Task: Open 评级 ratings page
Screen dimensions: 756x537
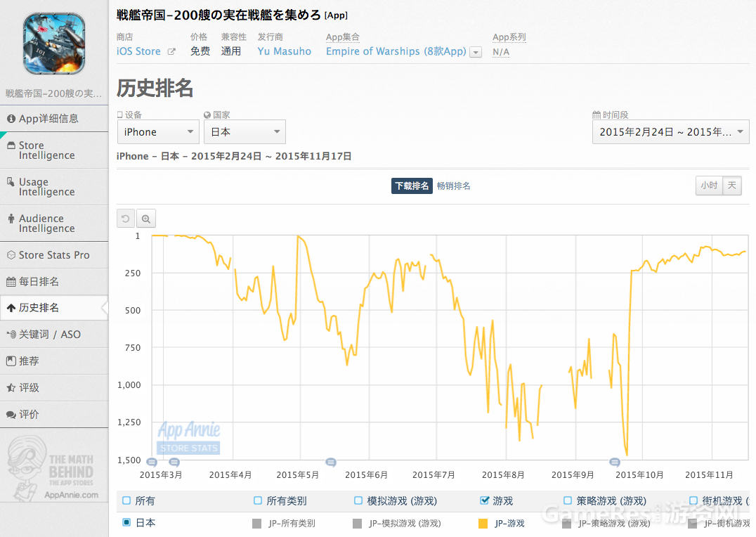Action: (x=54, y=387)
